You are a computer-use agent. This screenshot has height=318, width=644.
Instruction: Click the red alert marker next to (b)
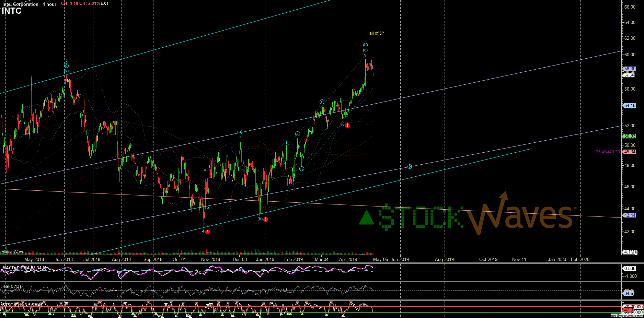pyautogui.click(x=266, y=220)
